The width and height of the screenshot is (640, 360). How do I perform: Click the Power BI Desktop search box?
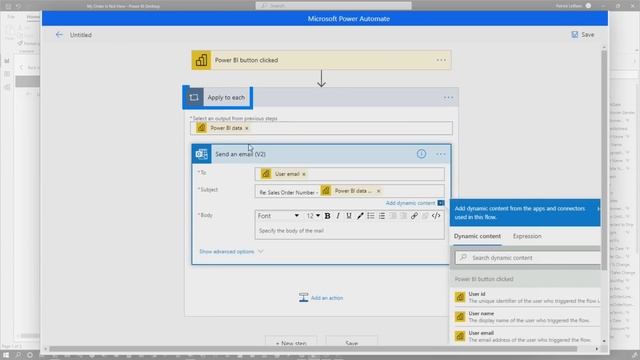coord(333,5)
